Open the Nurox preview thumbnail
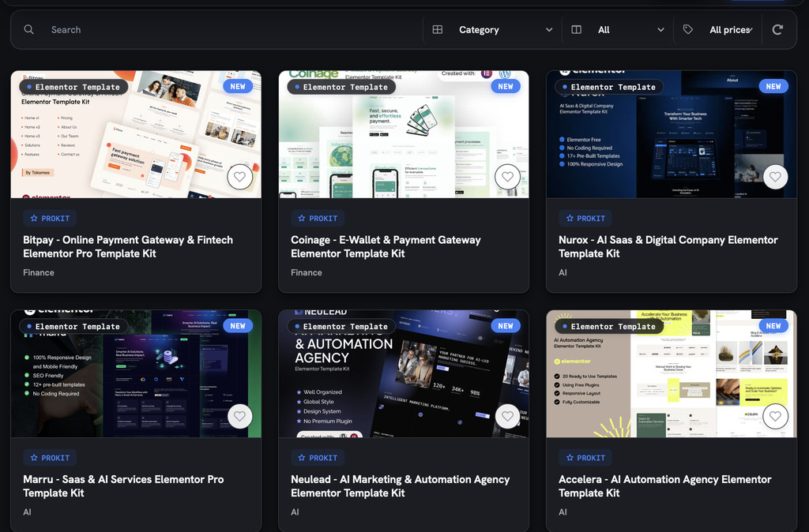The height and width of the screenshot is (532, 809). coord(672,134)
